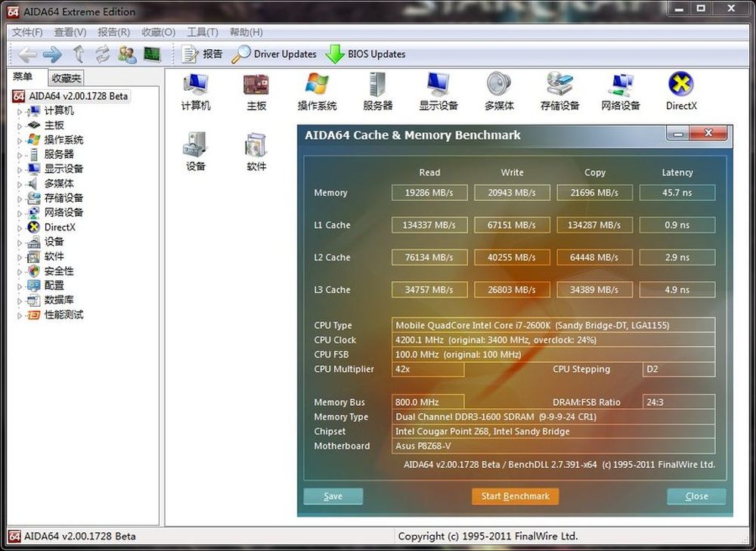
Task: Refresh the view using the refresh icon
Action: point(102,54)
